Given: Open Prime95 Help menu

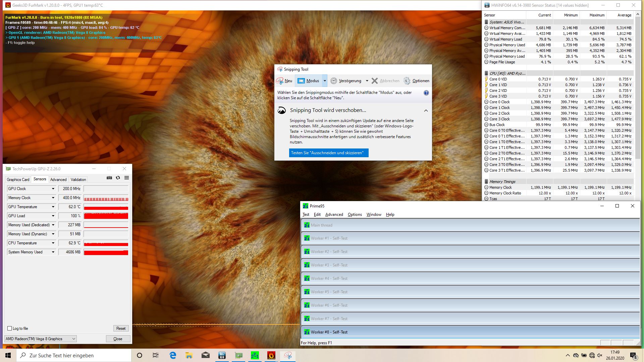Looking at the screenshot, I should [x=390, y=215].
